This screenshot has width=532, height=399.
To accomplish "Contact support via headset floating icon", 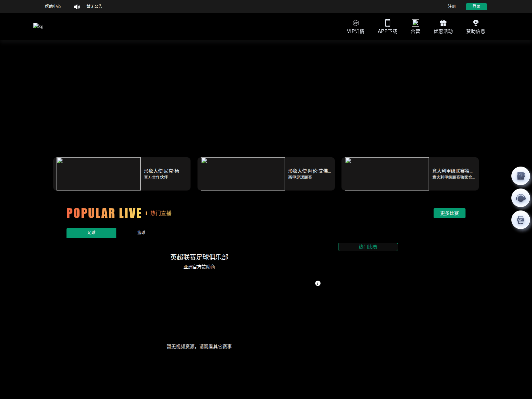I will pyautogui.click(x=520, y=198).
